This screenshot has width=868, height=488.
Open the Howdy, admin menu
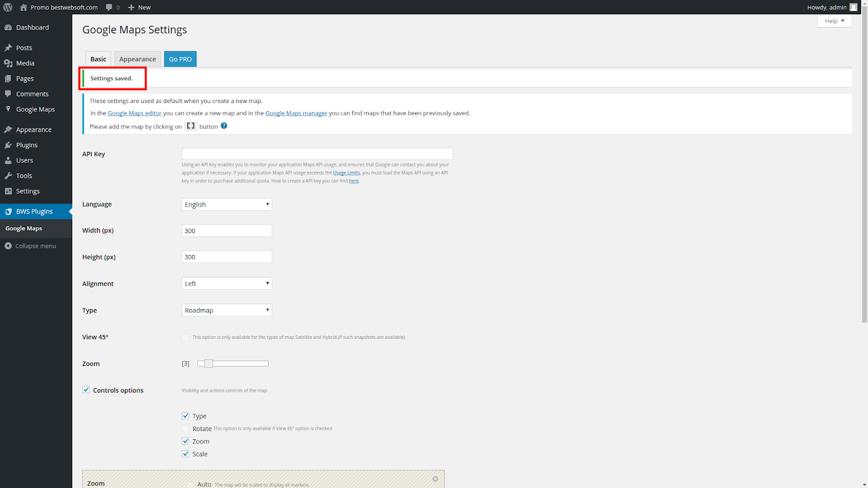click(832, 7)
